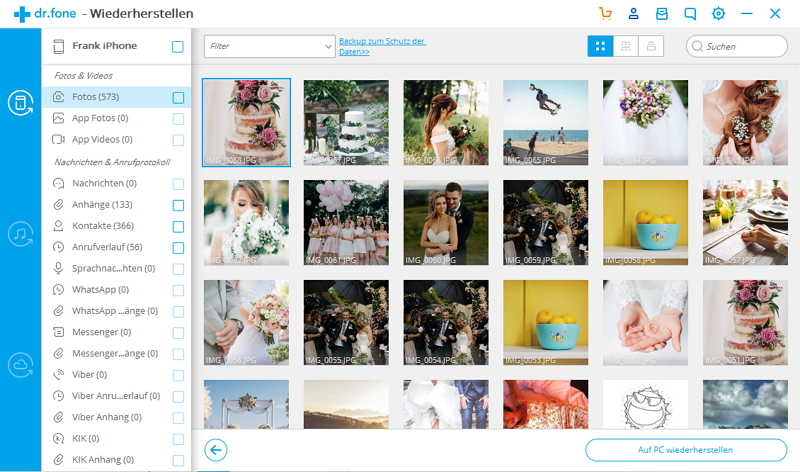Select thumbnail IMG_0058.JPG lemons bowl photo
Image resolution: width=800 pixels, height=472 pixels.
(645, 222)
